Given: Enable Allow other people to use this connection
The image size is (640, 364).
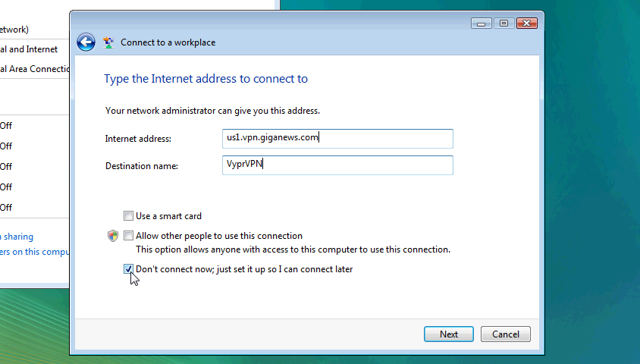Looking at the screenshot, I should [129, 235].
